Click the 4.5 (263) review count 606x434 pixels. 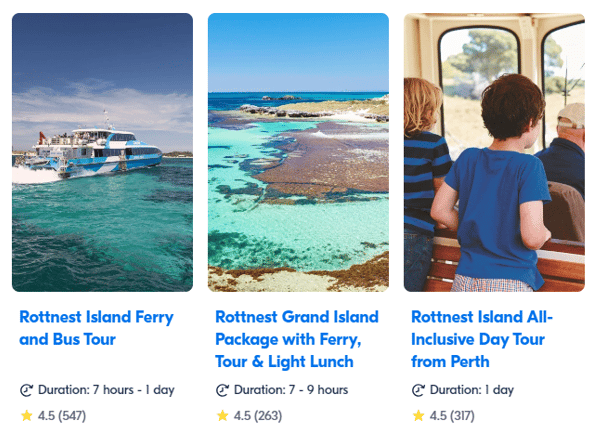[258, 416]
